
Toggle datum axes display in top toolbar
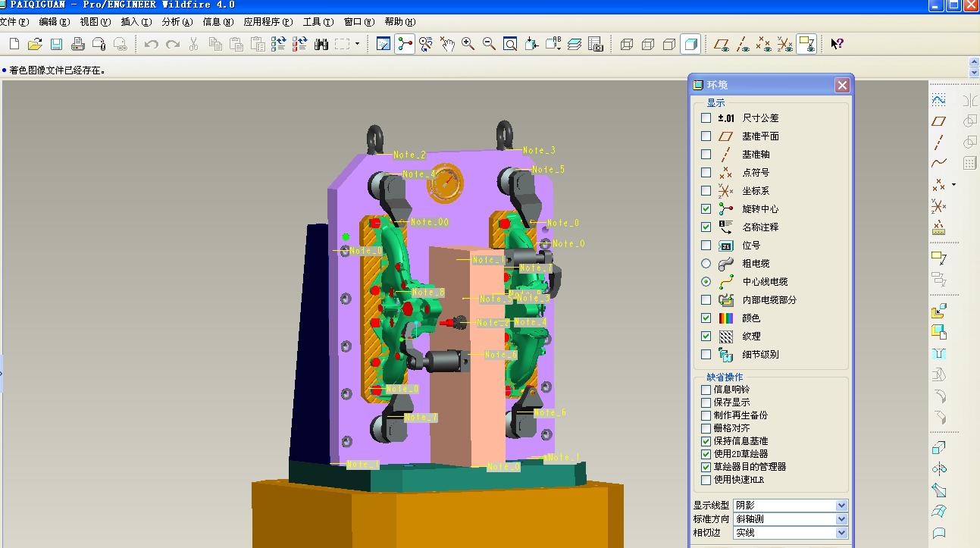pyautogui.click(x=743, y=44)
